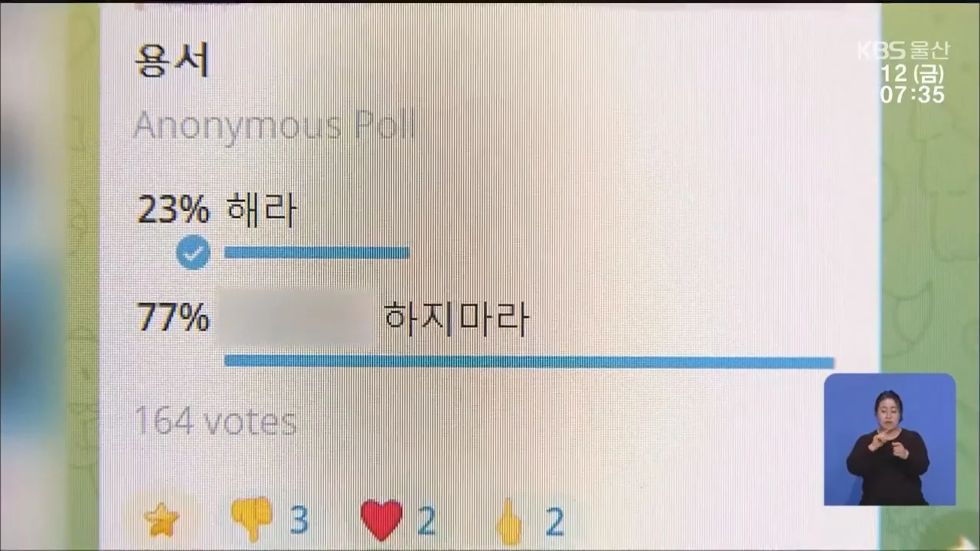
Task: Click the blue checkmark icon under 해라
Action: tap(193, 253)
